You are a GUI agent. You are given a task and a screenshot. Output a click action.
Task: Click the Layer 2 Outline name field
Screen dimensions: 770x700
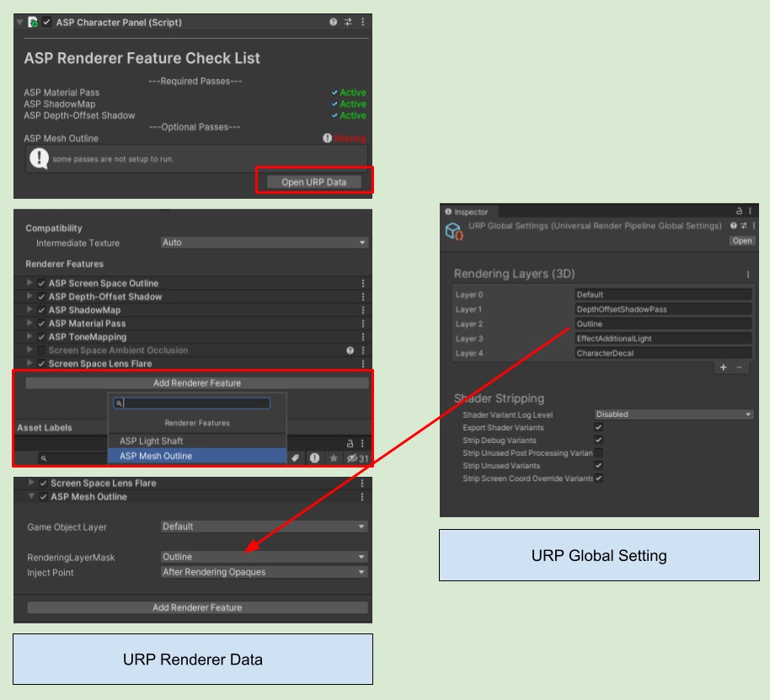[x=662, y=323]
